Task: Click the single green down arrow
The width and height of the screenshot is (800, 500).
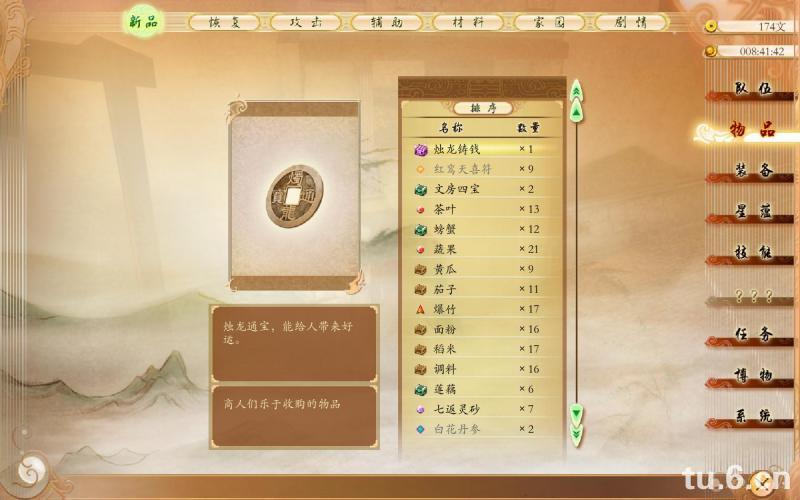Action: pyautogui.click(x=576, y=415)
